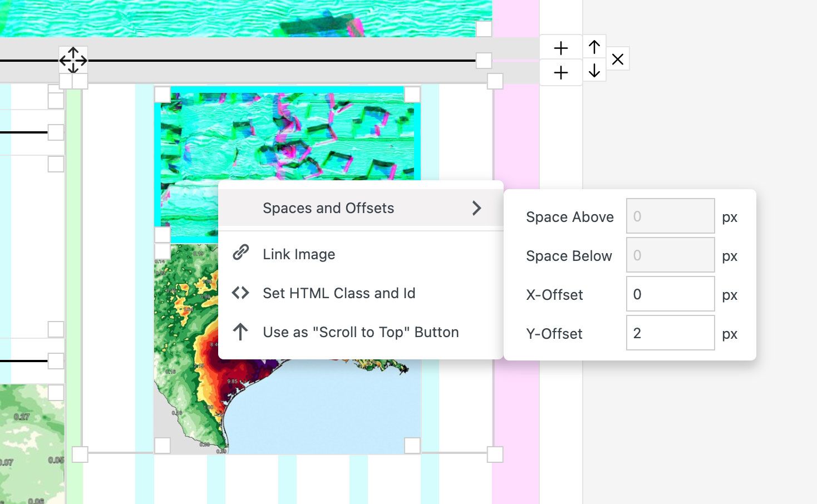The height and width of the screenshot is (504, 817).
Task: Delete the block using the X icon
Action: click(x=618, y=58)
